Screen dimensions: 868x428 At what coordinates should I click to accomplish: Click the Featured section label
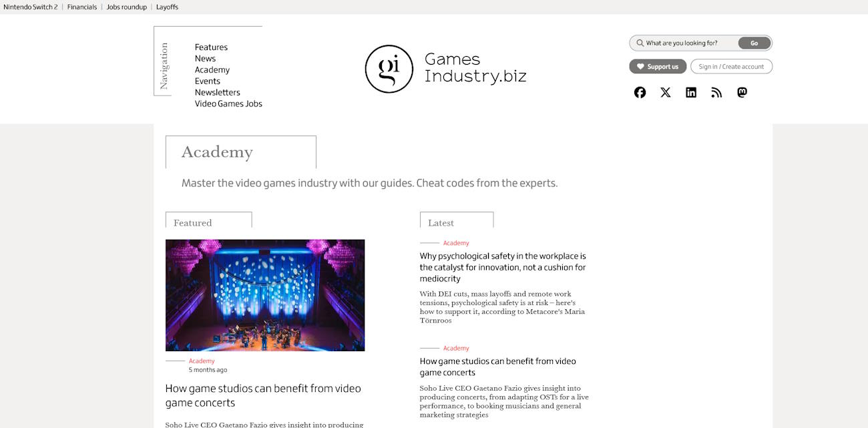(192, 223)
